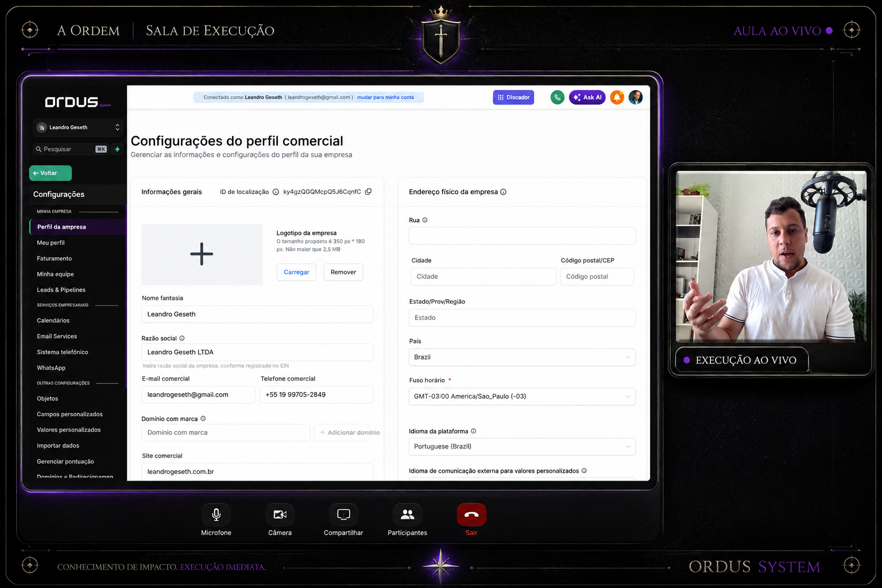Click info icon beside Domínio com marca
This screenshot has width=882, height=588.
point(203,419)
